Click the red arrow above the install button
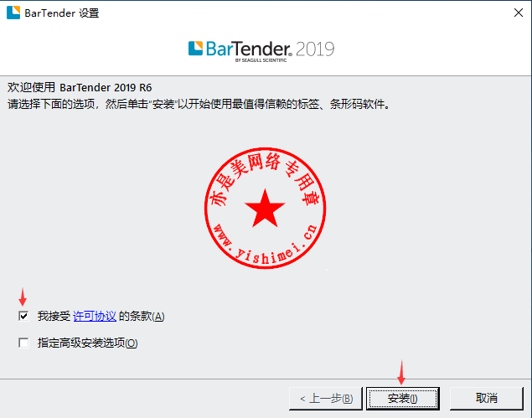The height and width of the screenshot is (418, 532). click(401, 372)
